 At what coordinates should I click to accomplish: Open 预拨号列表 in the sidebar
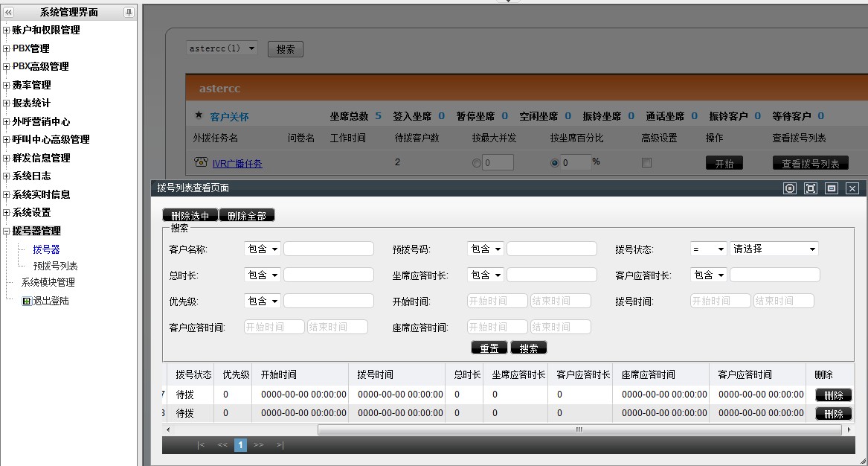(x=55, y=266)
